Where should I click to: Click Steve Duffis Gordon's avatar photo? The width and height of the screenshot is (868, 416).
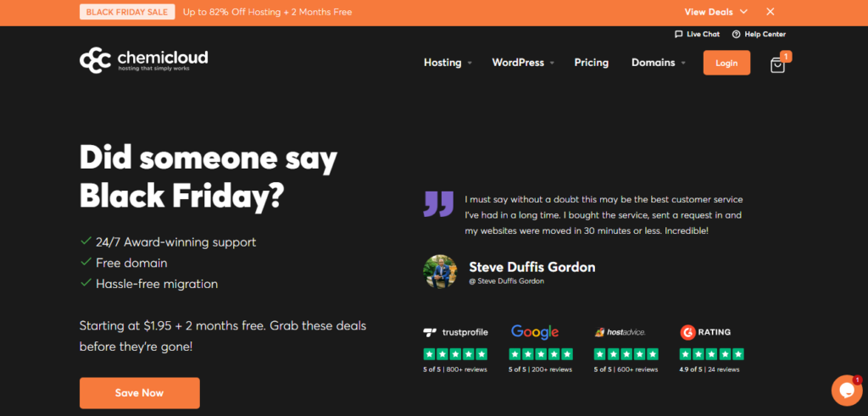pyautogui.click(x=440, y=272)
